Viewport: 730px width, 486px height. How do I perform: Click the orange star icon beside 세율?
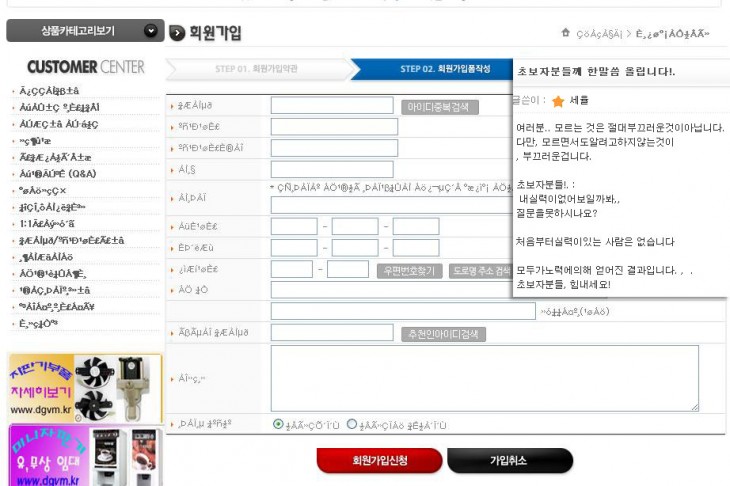(x=558, y=101)
